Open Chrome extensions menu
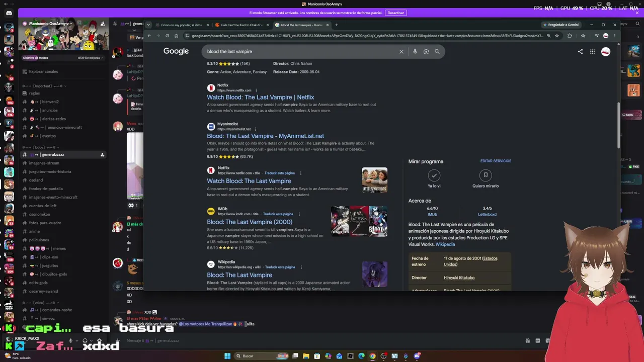This screenshot has height=362, width=644. pos(570,36)
